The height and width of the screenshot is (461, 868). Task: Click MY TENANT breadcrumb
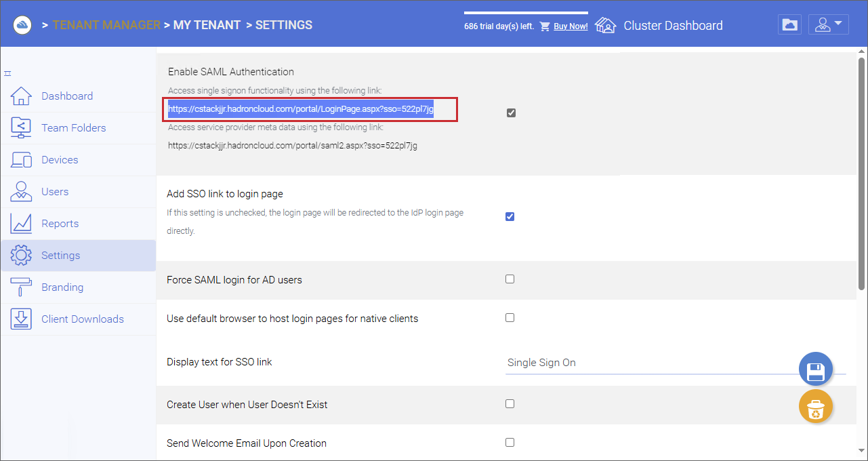click(x=207, y=25)
